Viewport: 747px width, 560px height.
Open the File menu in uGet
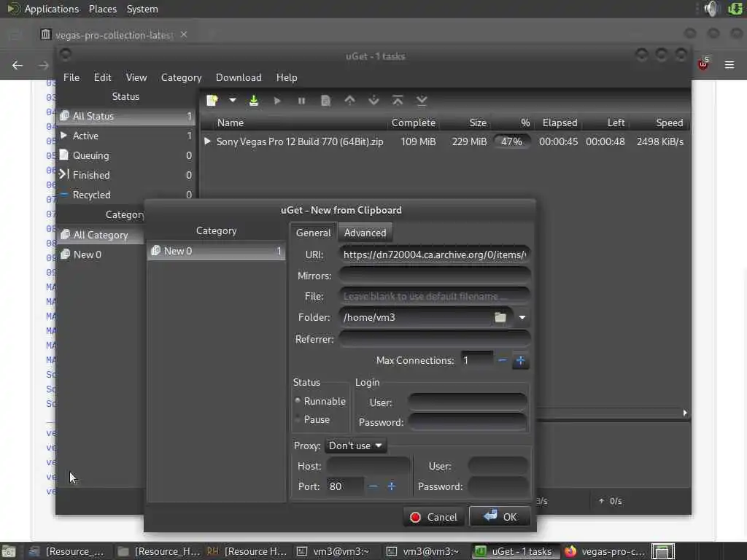[71, 77]
